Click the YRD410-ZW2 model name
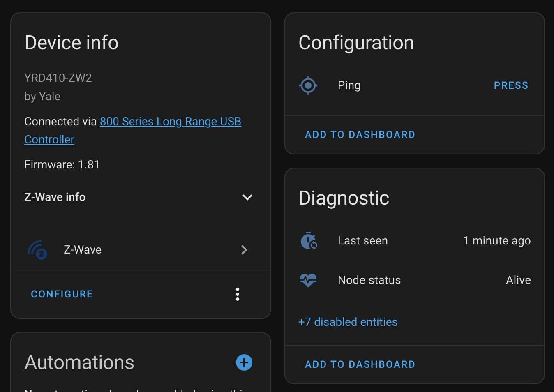This screenshot has height=392, width=554. click(58, 78)
